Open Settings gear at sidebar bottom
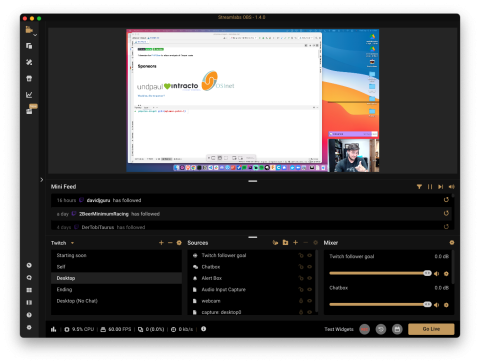 pos(29,327)
